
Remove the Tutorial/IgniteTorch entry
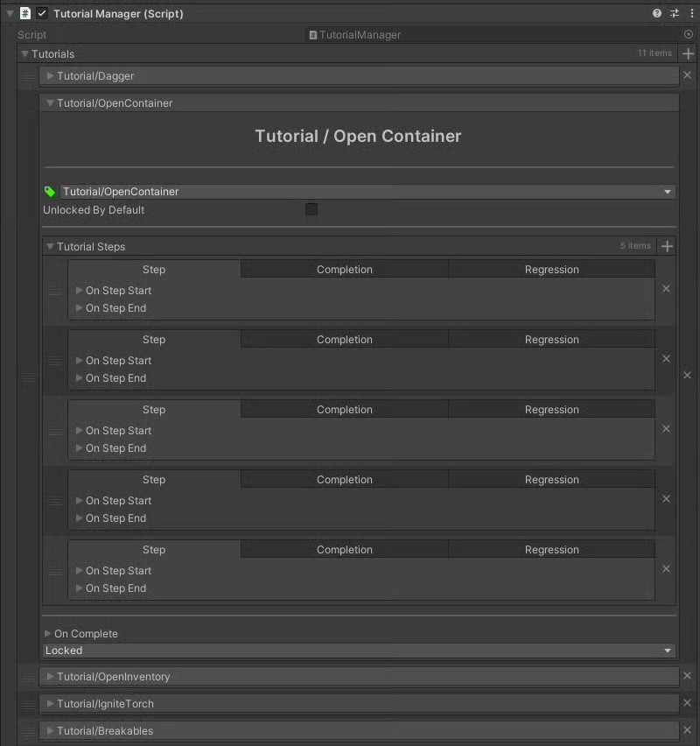(687, 703)
